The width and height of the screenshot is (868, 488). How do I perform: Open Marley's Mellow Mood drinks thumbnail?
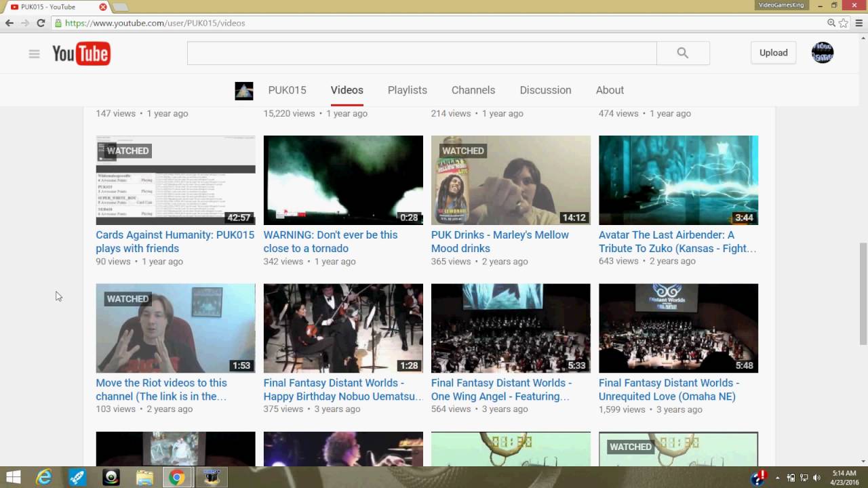click(511, 180)
